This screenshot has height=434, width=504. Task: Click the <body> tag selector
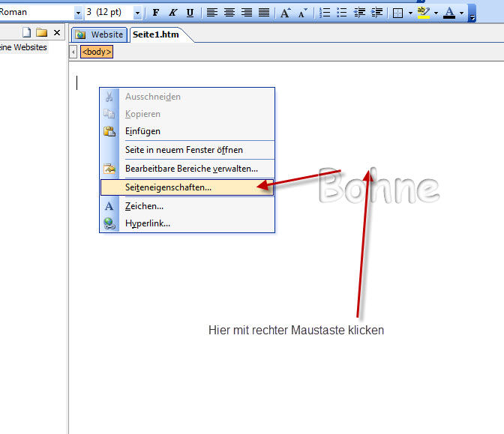tap(97, 52)
